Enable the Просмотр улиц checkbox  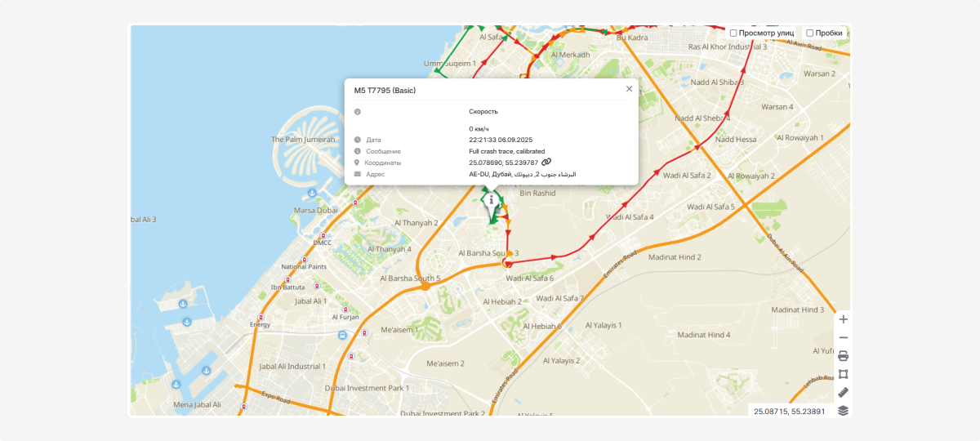click(733, 33)
